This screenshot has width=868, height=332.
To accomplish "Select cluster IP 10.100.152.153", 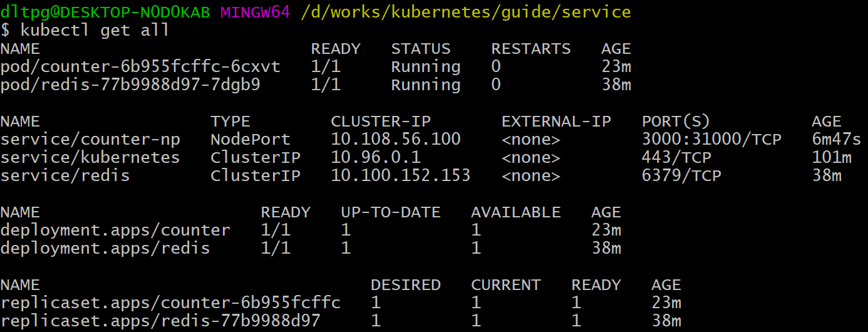I will (x=401, y=175).
